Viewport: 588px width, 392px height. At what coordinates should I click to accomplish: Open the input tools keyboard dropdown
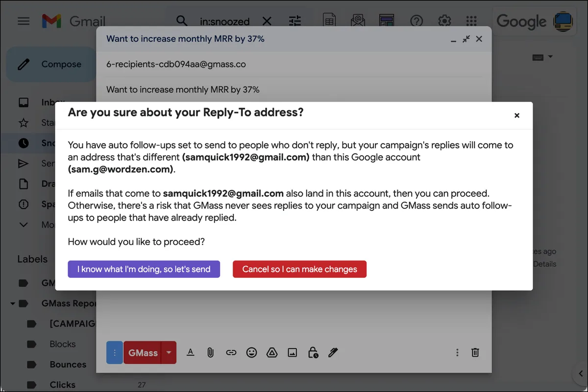tap(542, 57)
